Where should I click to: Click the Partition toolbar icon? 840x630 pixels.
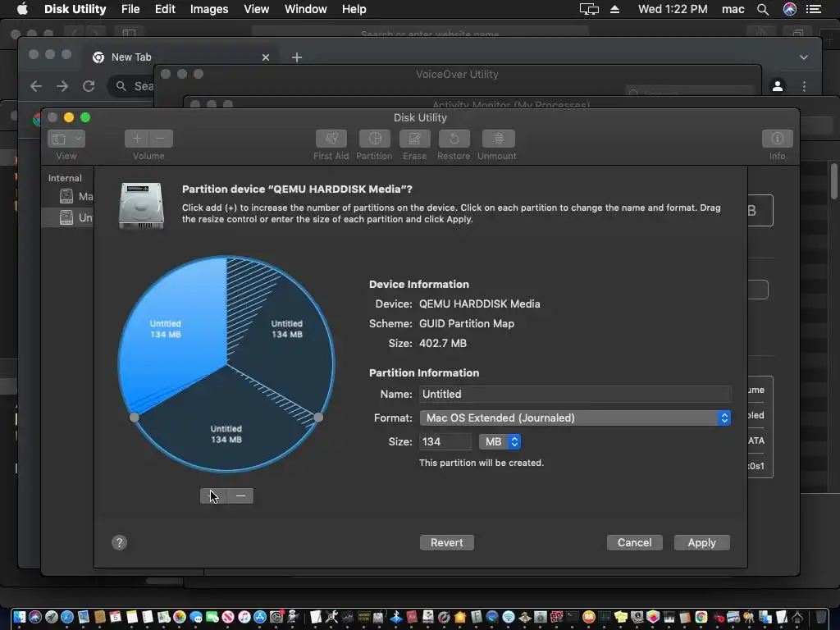click(x=374, y=139)
